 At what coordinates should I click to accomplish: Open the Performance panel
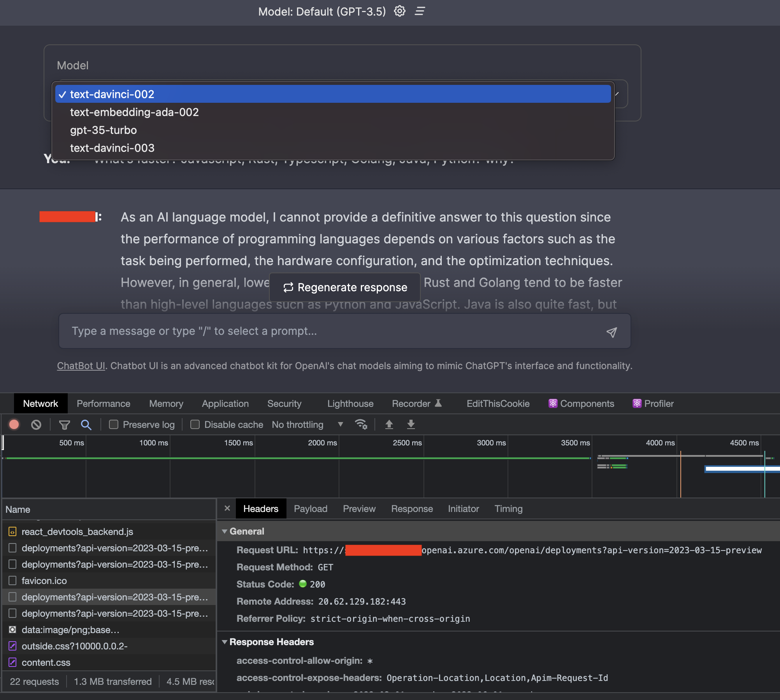tap(103, 403)
